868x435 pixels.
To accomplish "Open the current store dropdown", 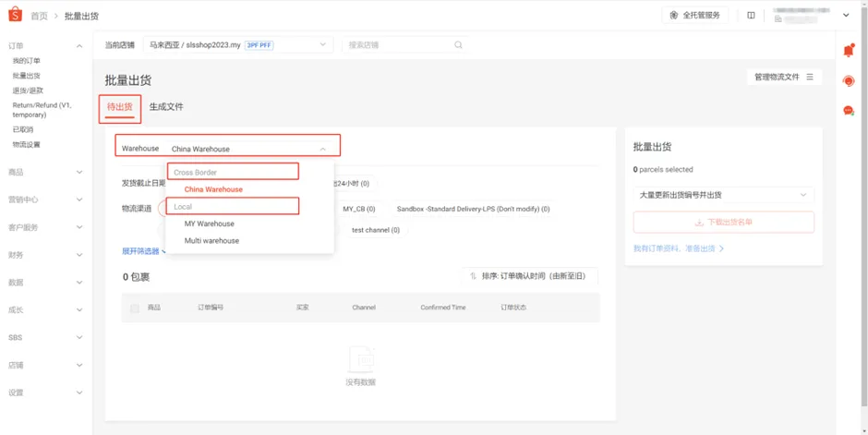I will pyautogui.click(x=238, y=45).
